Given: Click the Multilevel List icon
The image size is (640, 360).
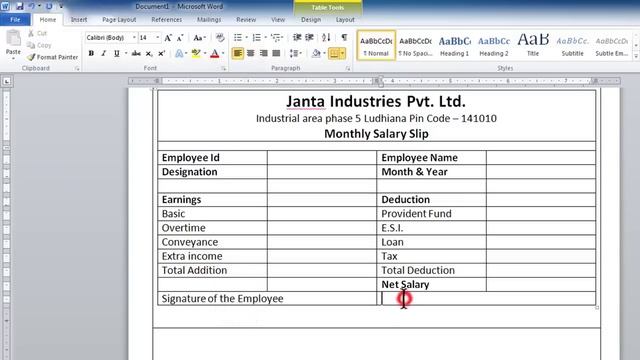Looking at the screenshot, I should [276, 38].
